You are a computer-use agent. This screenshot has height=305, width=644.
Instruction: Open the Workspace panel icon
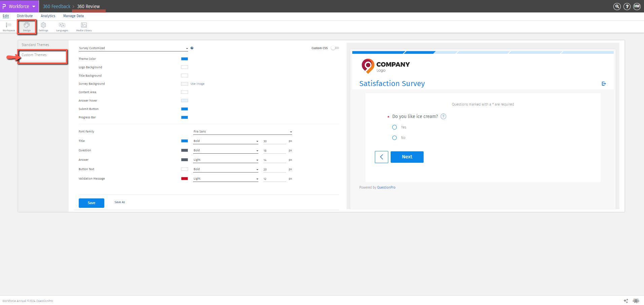(8, 27)
